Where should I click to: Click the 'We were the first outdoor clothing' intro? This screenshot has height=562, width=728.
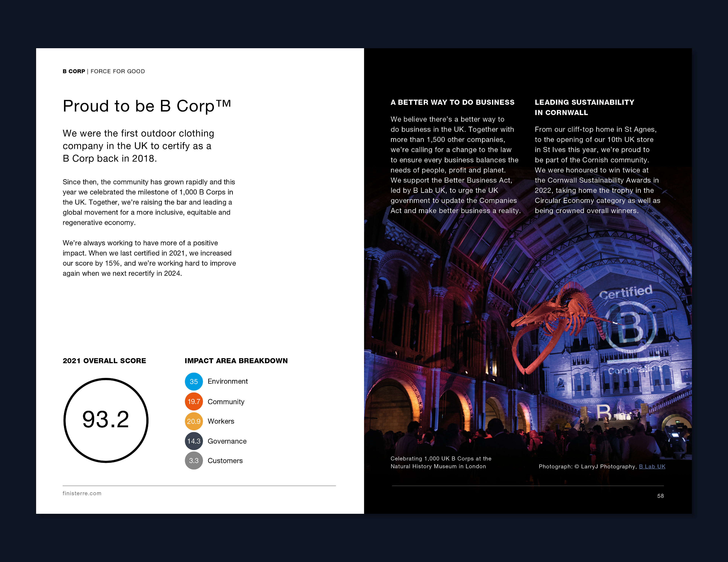pyautogui.click(x=138, y=146)
